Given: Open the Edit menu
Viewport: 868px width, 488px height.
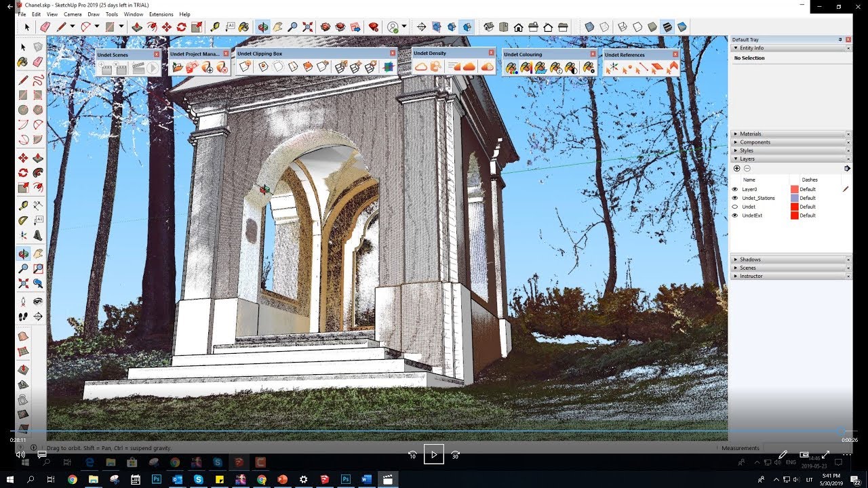Looking at the screenshot, I should click(37, 14).
